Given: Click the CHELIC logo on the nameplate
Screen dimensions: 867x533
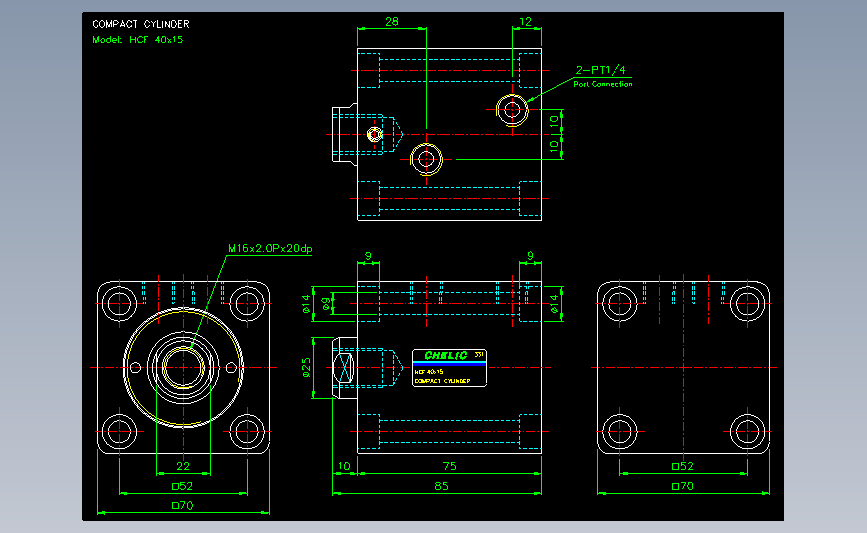Looking at the screenshot, I should coord(446,356).
